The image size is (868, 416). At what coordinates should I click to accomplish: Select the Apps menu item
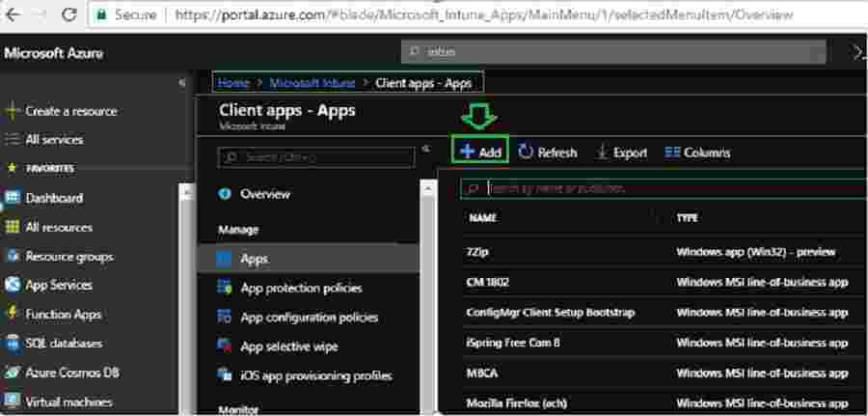click(308, 259)
